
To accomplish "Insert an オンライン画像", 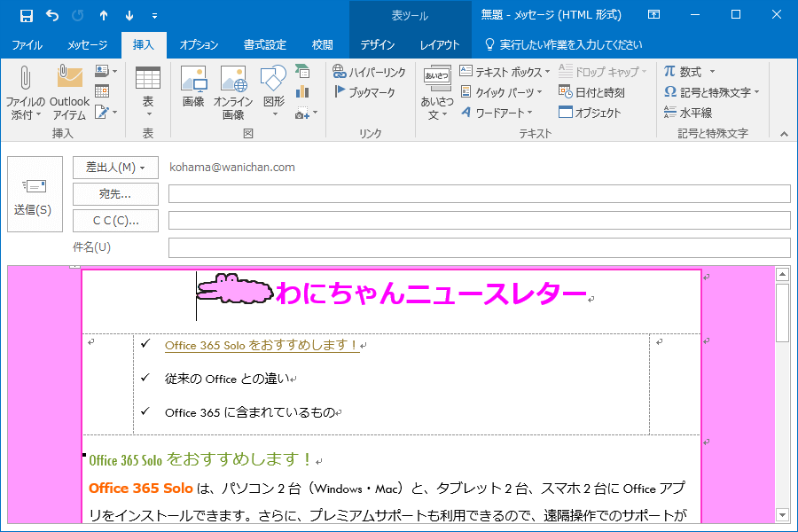I will (233, 92).
